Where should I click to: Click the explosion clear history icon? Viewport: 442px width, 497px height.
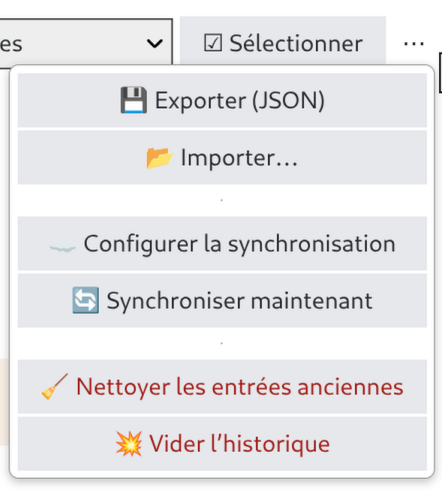(129, 444)
